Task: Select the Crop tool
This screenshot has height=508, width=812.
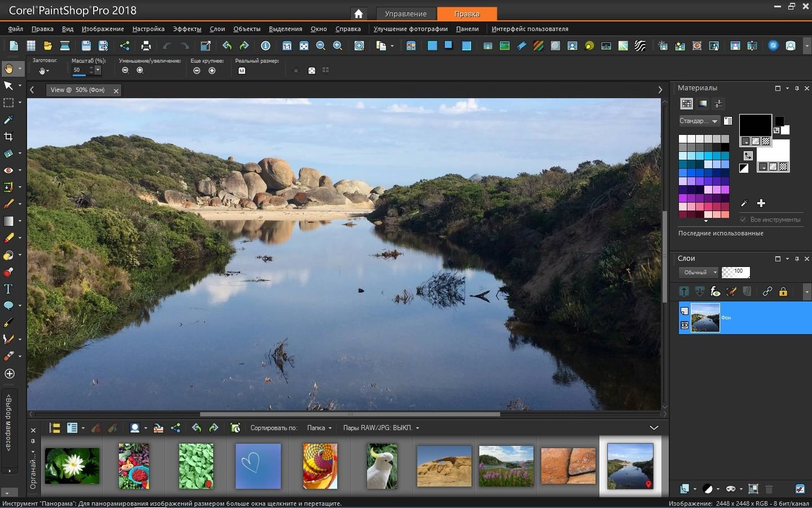Action: (x=8, y=137)
